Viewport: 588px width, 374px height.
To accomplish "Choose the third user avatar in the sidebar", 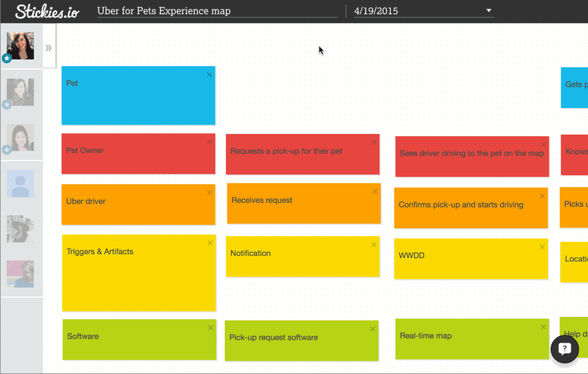I will pos(20,137).
